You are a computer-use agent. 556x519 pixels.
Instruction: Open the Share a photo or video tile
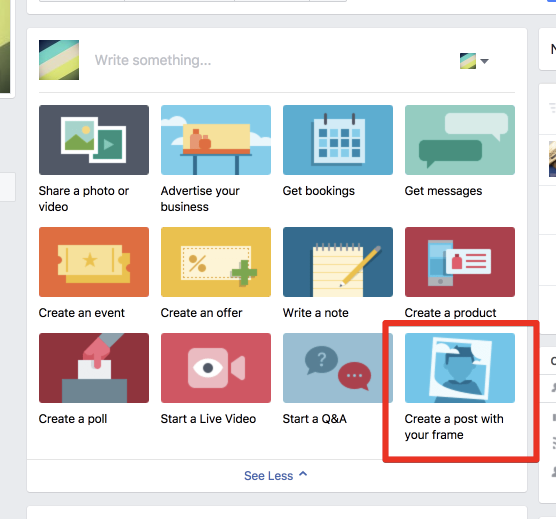pyautogui.click(x=94, y=140)
